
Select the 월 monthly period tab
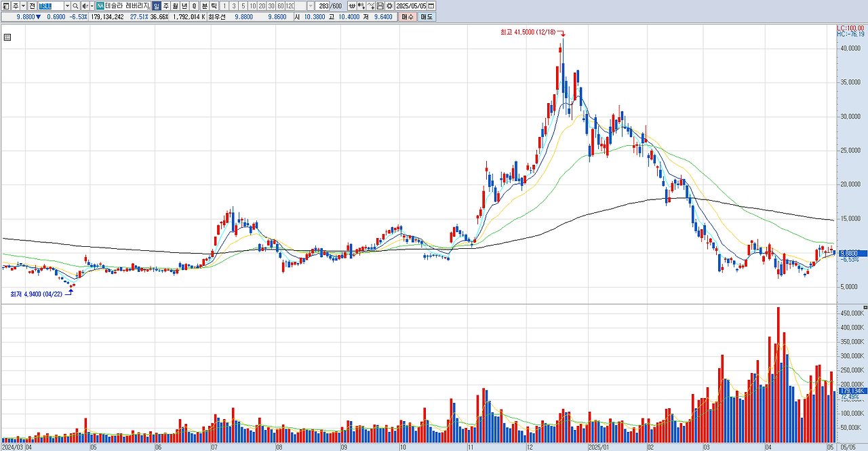(175, 6)
